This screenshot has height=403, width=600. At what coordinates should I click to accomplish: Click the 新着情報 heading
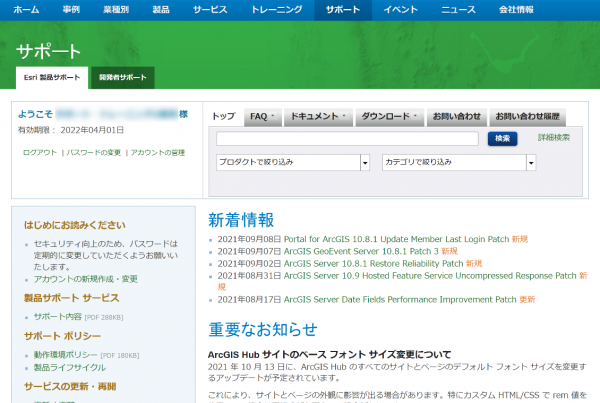[x=241, y=220]
